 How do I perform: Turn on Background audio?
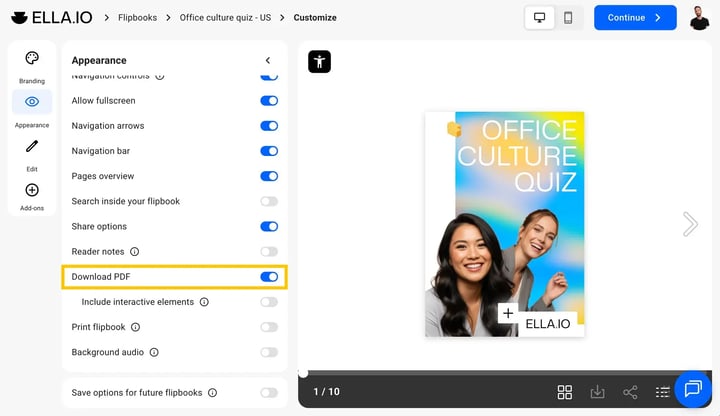click(x=269, y=352)
